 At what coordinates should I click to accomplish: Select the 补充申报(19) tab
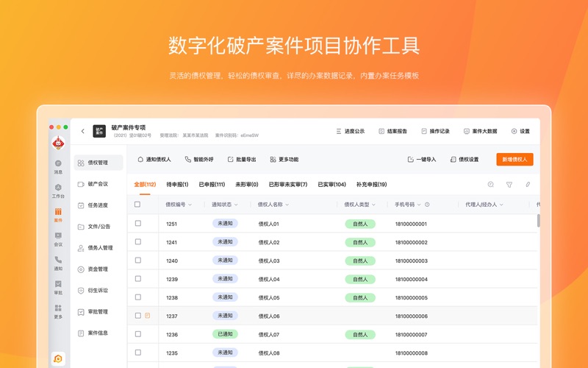tap(371, 185)
